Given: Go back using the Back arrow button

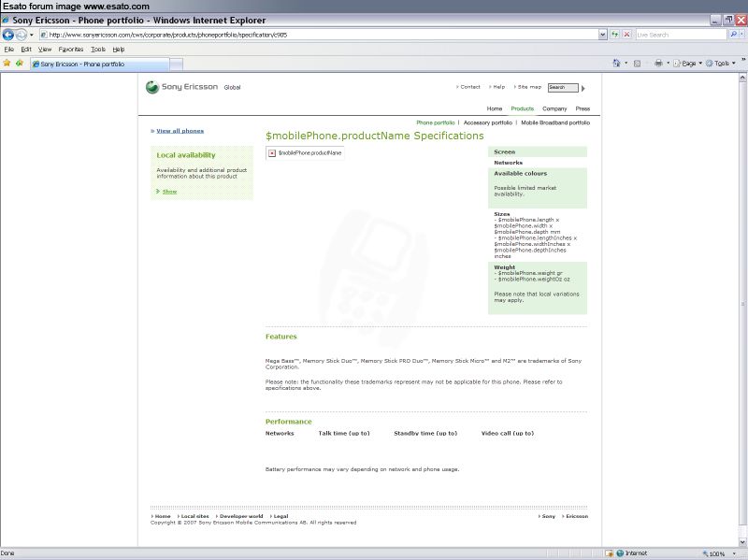Looking at the screenshot, I should pyautogui.click(x=7, y=35).
